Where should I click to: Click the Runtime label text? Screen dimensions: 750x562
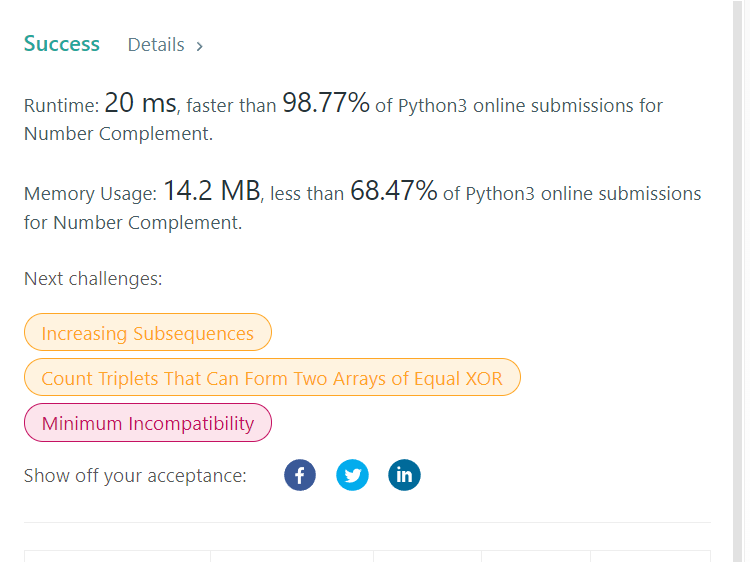click(61, 106)
